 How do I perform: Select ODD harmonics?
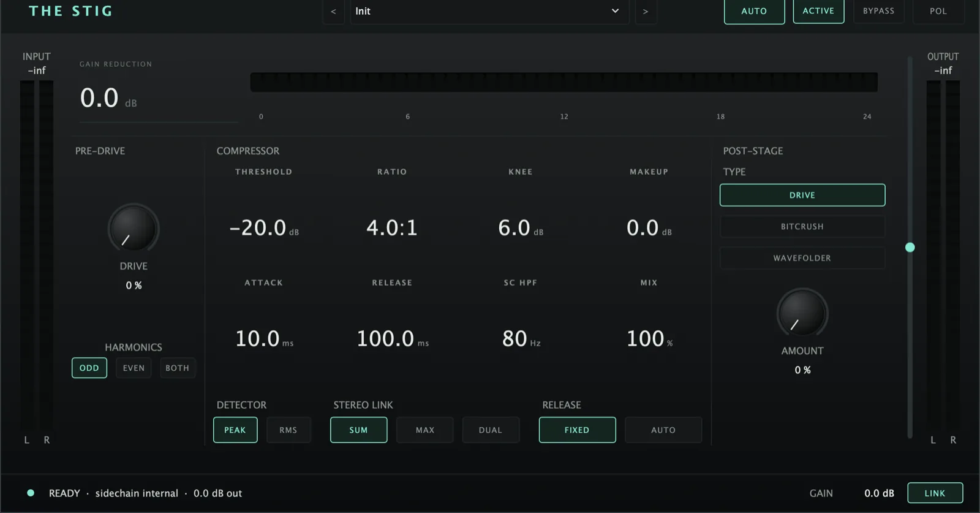coord(89,368)
